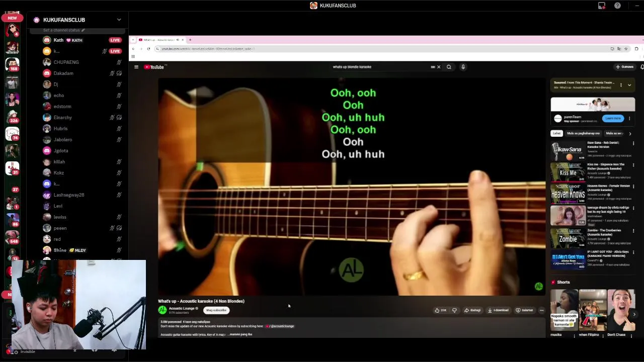Click the Salamat thanks button
This screenshot has height=362, width=644.
(524, 310)
